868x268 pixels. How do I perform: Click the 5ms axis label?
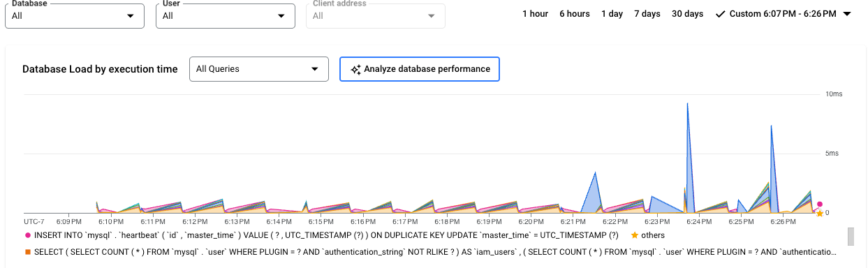pyautogui.click(x=832, y=153)
